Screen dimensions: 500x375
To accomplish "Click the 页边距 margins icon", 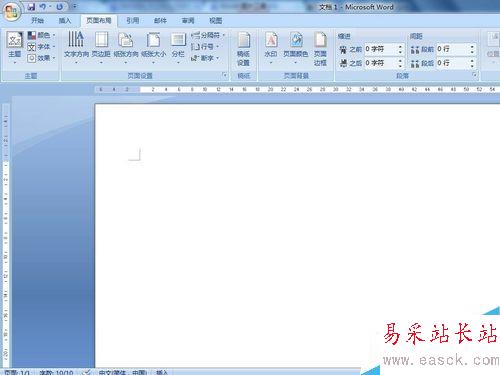I will click(x=101, y=47).
